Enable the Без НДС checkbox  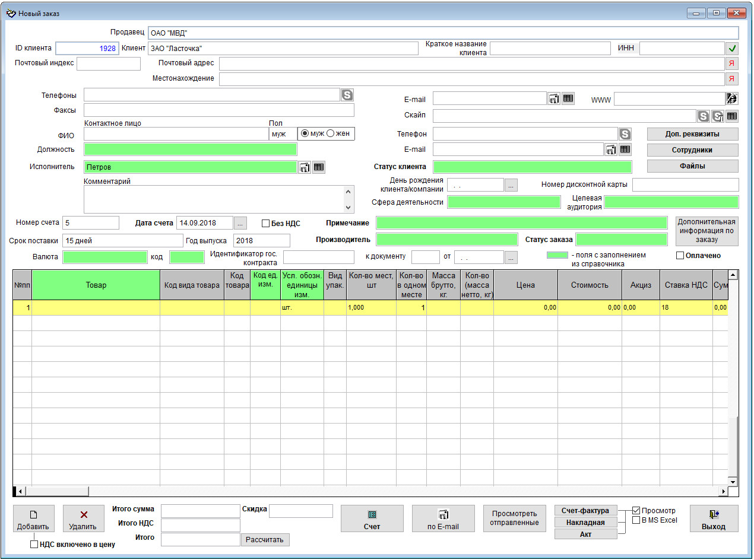266,224
